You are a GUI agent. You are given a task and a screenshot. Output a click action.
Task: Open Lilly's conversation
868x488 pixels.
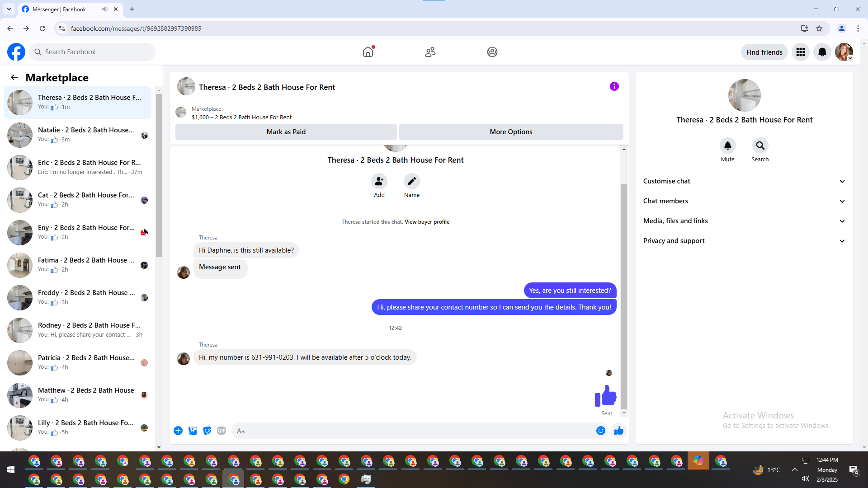click(78, 427)
